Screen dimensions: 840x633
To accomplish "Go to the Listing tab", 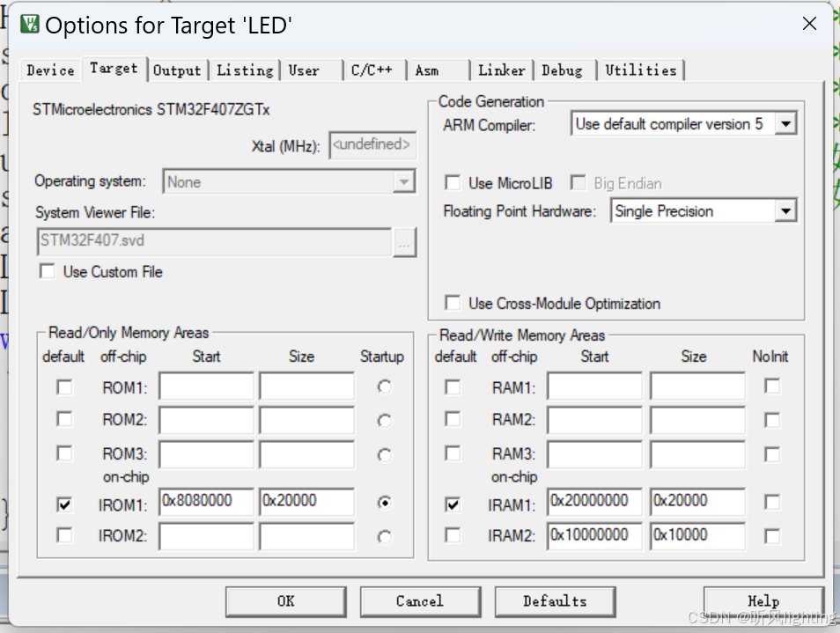I will pos(245,70).
